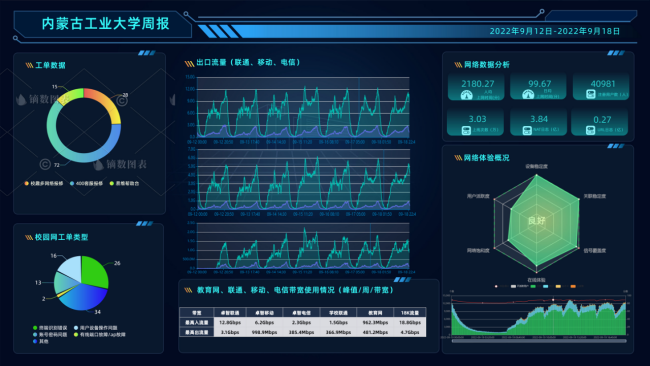Select the 教育网 table column header
This screenshot has height=366, width=650.
[375, 313]
